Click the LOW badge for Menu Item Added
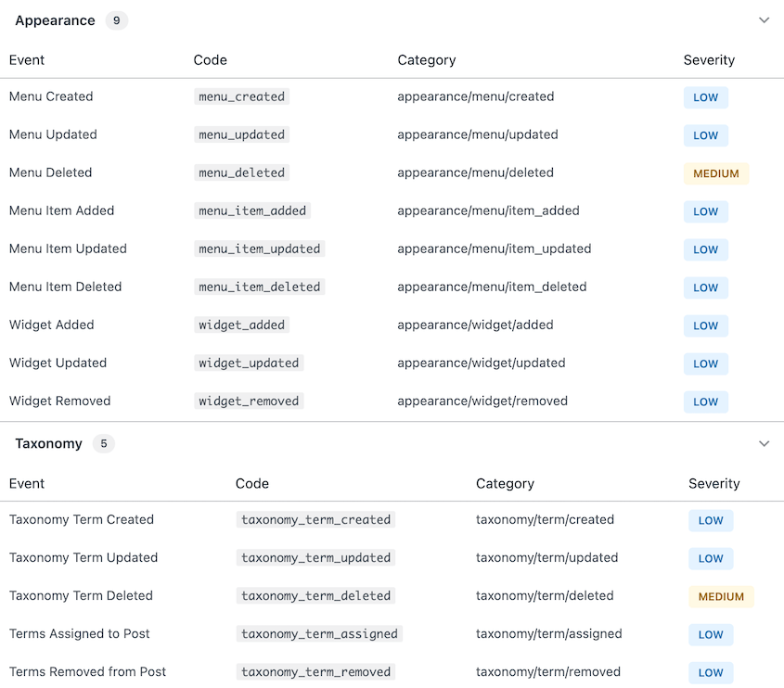The image size is (784, 688). (x=705, y=211)
